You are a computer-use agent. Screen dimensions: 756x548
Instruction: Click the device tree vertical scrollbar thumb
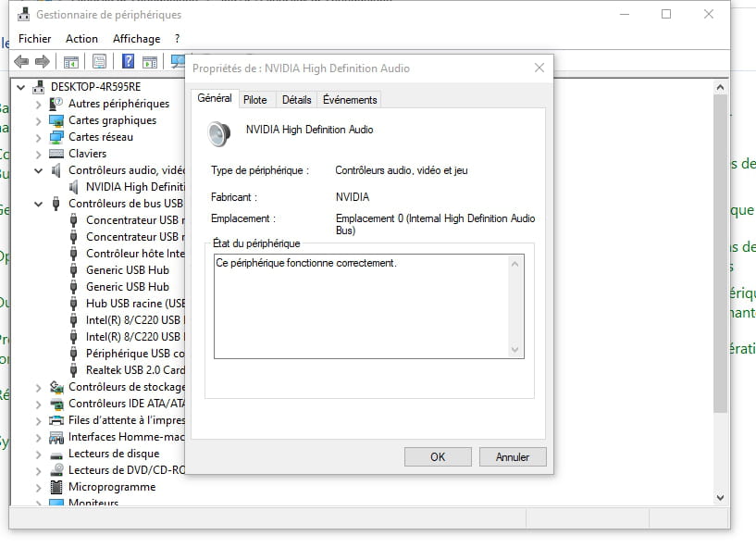coord(720,254)
